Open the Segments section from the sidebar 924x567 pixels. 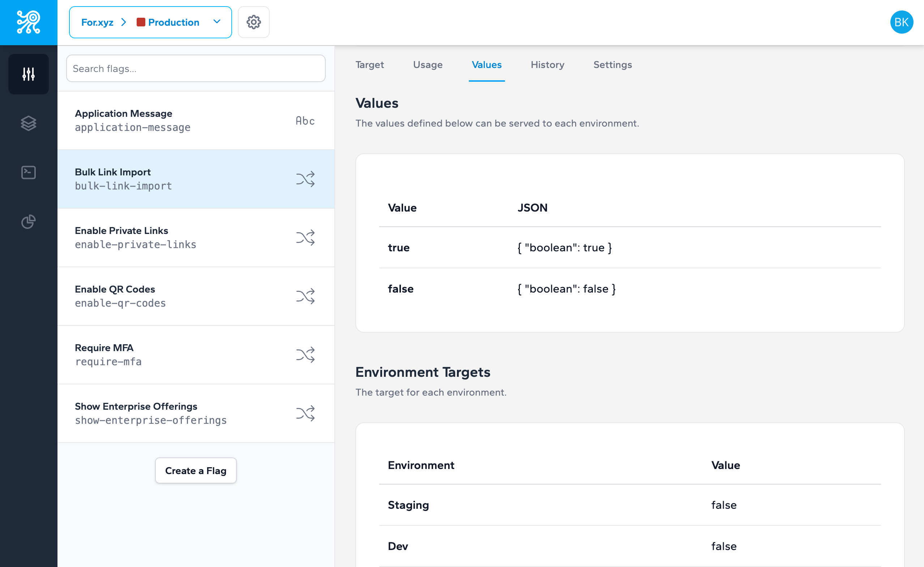point(28,123)
